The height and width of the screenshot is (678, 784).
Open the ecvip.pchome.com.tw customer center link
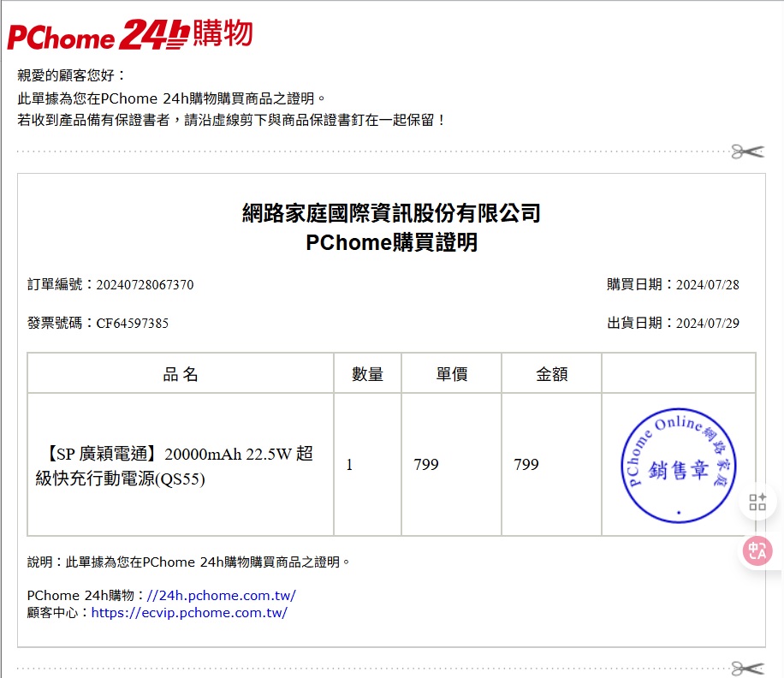coord(189,613)
